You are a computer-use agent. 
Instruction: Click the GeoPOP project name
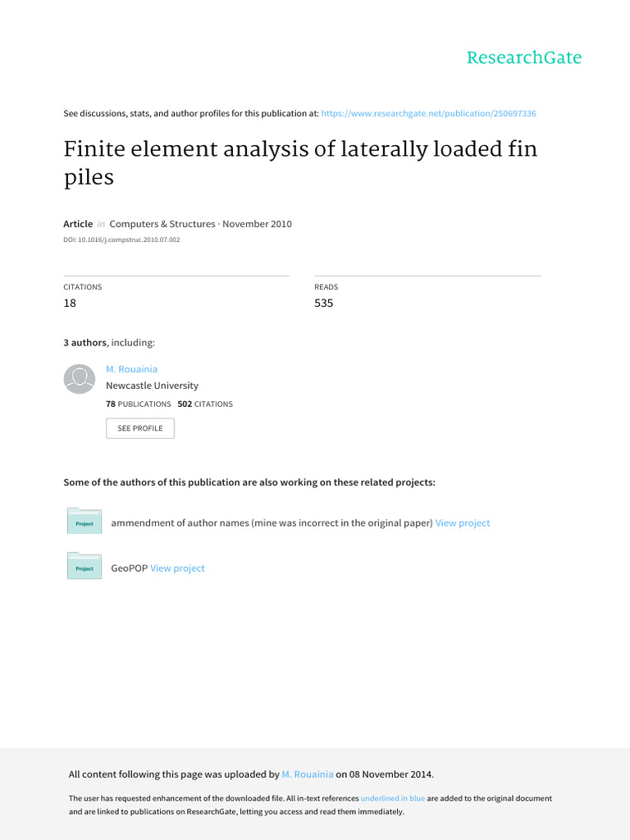click(x=129, y=568)
